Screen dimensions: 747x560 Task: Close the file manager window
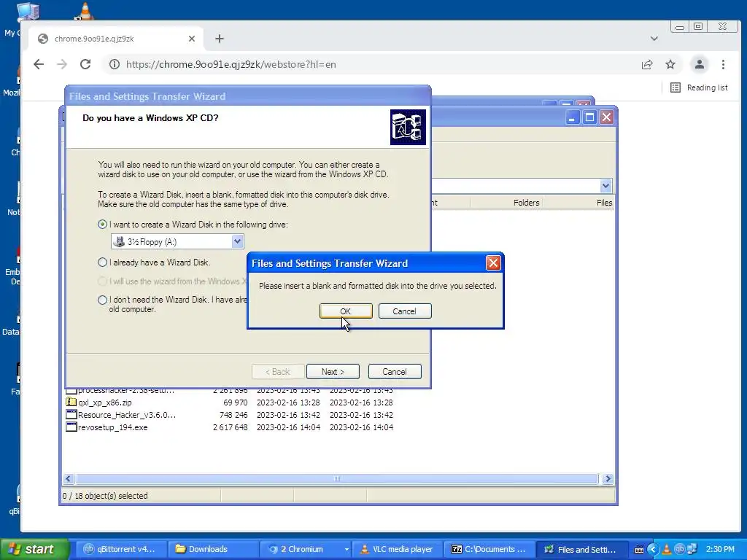coord(606,117)
